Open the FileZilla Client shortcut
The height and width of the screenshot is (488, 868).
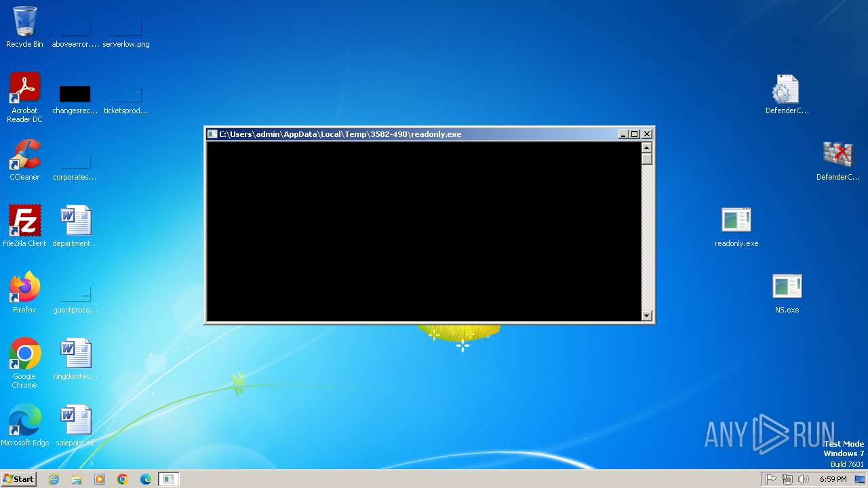24,226
